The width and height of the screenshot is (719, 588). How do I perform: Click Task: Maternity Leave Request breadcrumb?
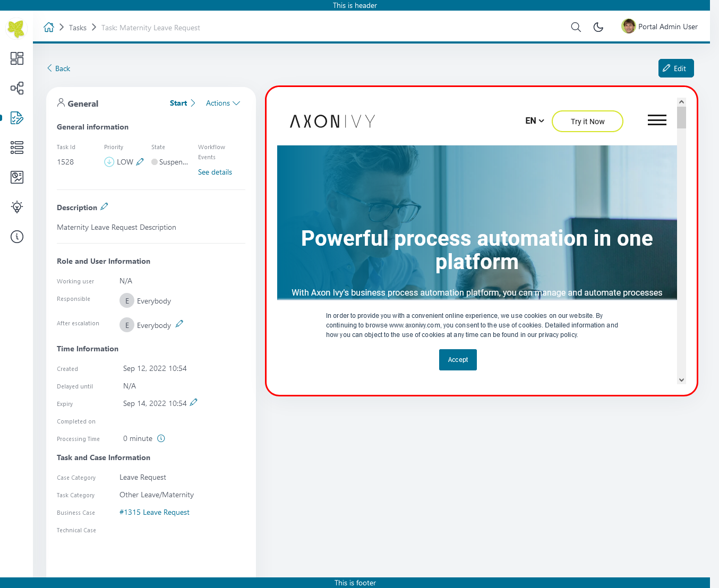[151, 28]
